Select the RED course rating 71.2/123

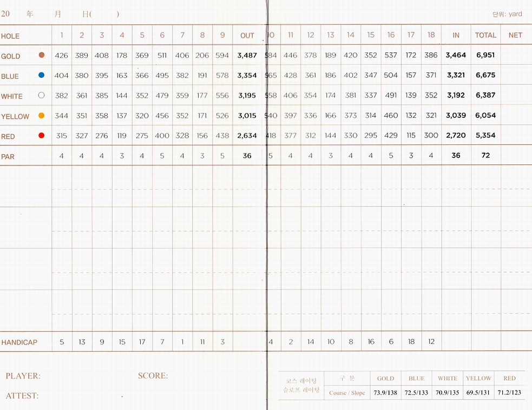click(509, 393)
